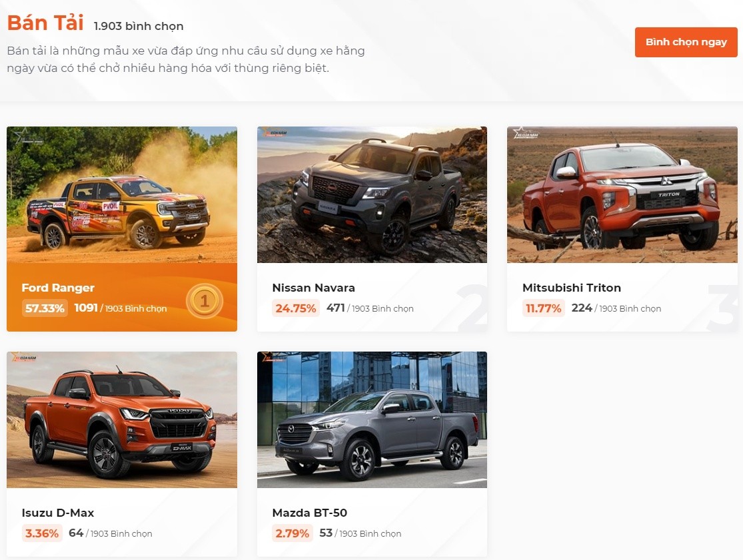Select the Nissan Navara title link
This screenshot has width=743, height=560.
coord(313,288)
